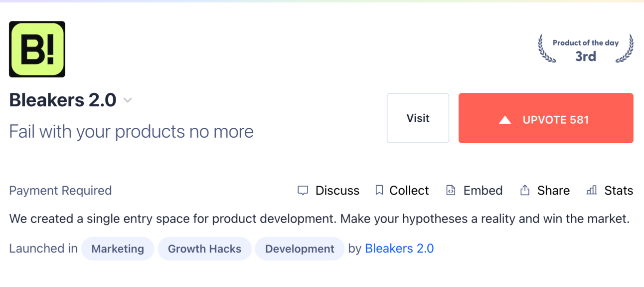644x287 pixels.
Task: Open the blue Bleakers 2.0 maker link
Action: click(x=399, y=249)
